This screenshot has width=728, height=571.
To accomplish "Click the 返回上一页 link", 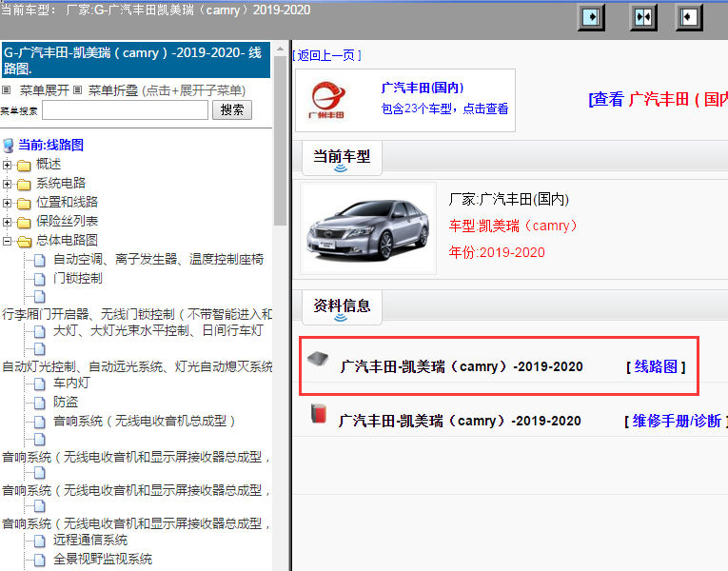I will (x=326, y=56).
